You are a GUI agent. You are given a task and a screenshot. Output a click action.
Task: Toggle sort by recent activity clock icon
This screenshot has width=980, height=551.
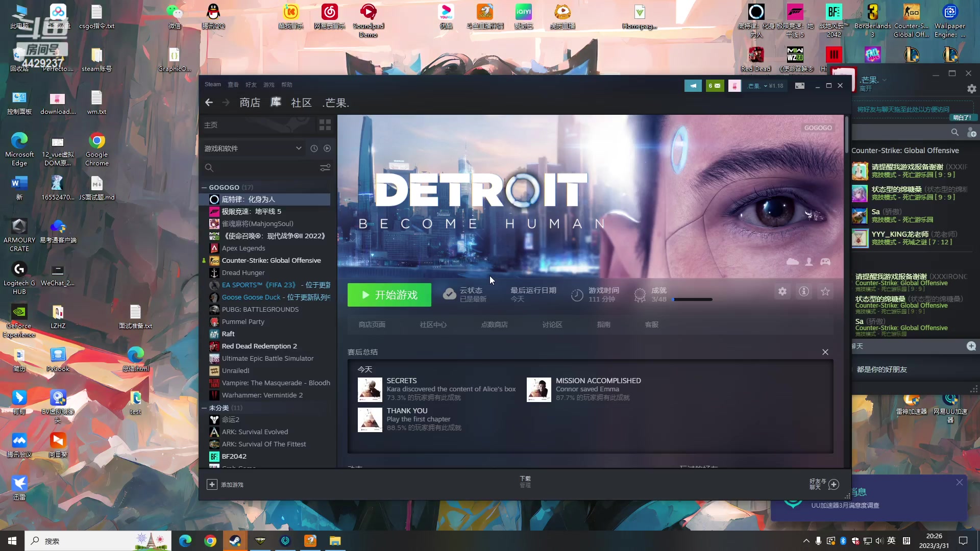tap(314, 148)
